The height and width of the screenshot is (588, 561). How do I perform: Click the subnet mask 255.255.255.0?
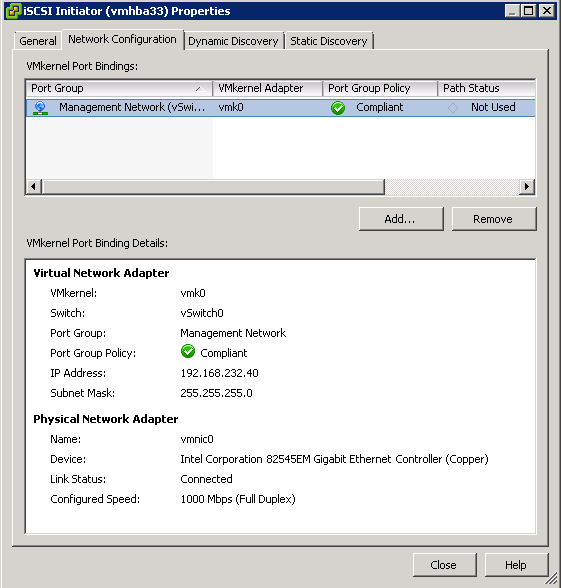tap(216, 393)
